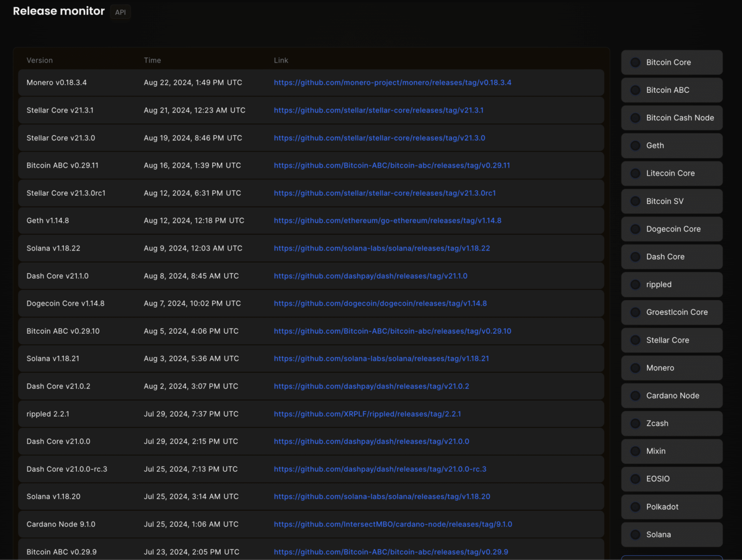Click the Polkadot coin icon
This screenshot has width=742, height=560.
click(635, 506)
